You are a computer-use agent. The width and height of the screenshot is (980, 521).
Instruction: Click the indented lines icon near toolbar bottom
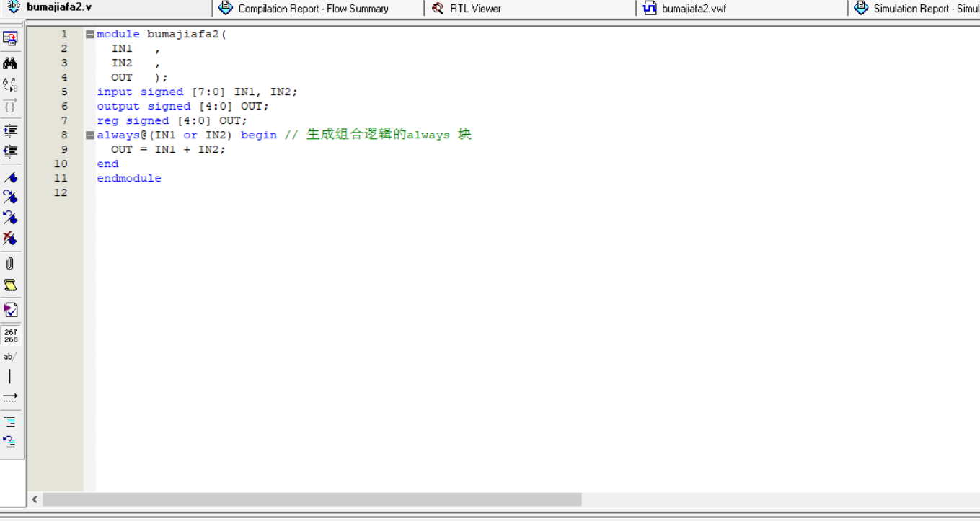click(x=10, y=422)
